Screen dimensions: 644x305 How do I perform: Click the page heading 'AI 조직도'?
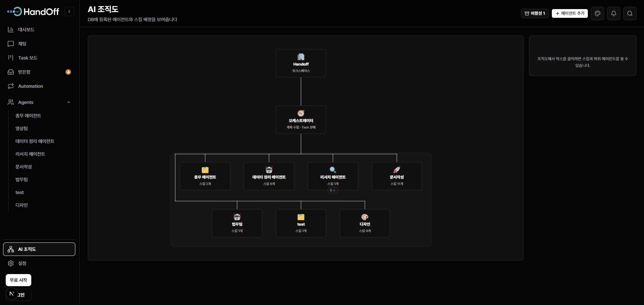pyautogui.click(x=103, y=9)
